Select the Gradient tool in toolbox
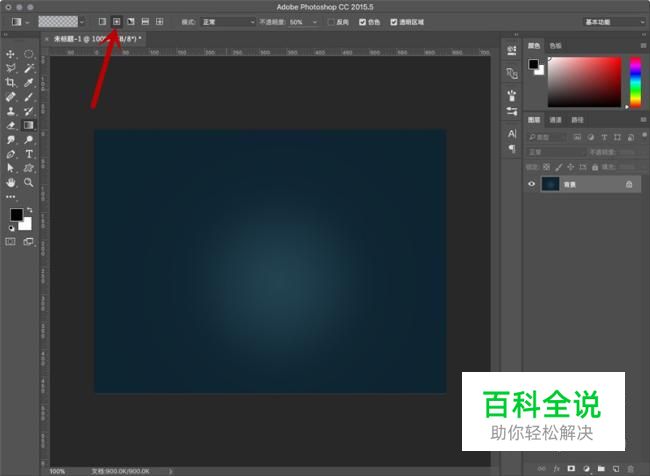This screenshot has height=476, width=650. [29, 125]
